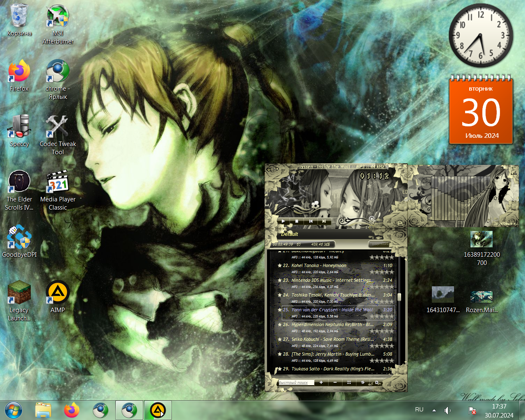525x420 pixels.
Task: Click the AIMP elapsed time display 01:12
Action: (x=374, y=176)
